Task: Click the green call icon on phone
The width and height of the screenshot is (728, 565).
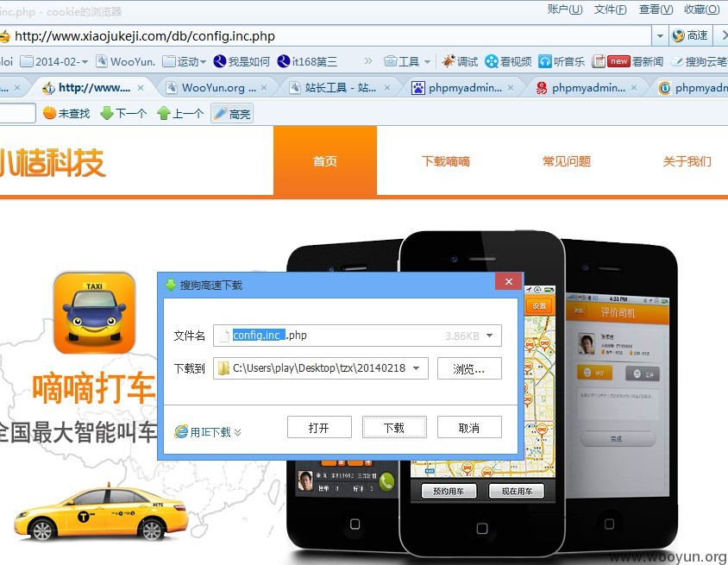Action: click(386, 481)
